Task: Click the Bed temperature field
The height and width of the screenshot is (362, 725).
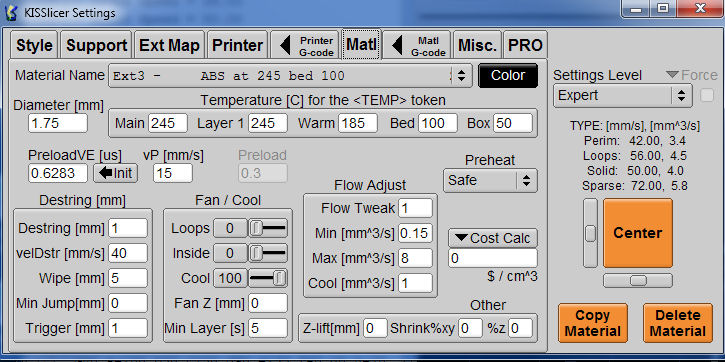Action: coord(438,123)
